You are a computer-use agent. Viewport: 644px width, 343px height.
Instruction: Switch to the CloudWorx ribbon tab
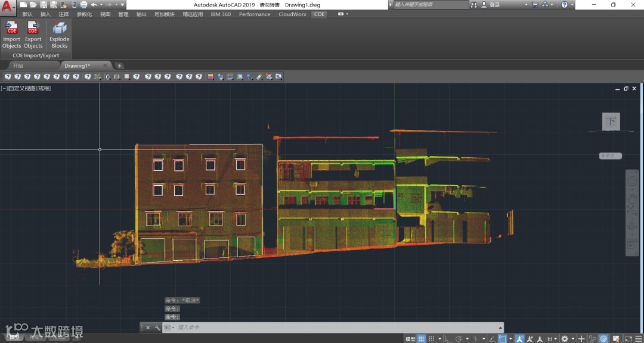[292, 14]
